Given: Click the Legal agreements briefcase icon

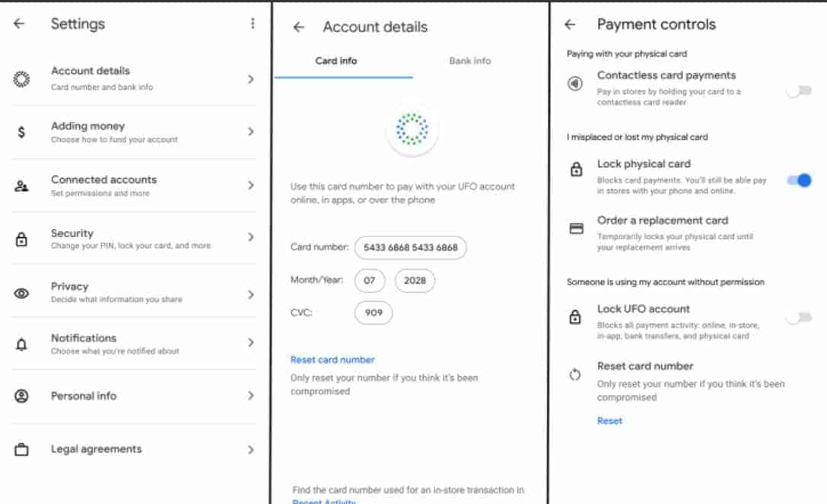Looking at the screenshot, I should coord(21,450).
